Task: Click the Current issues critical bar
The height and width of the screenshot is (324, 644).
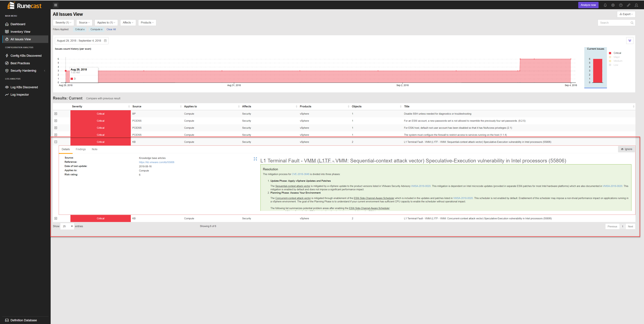Action: 598,71
